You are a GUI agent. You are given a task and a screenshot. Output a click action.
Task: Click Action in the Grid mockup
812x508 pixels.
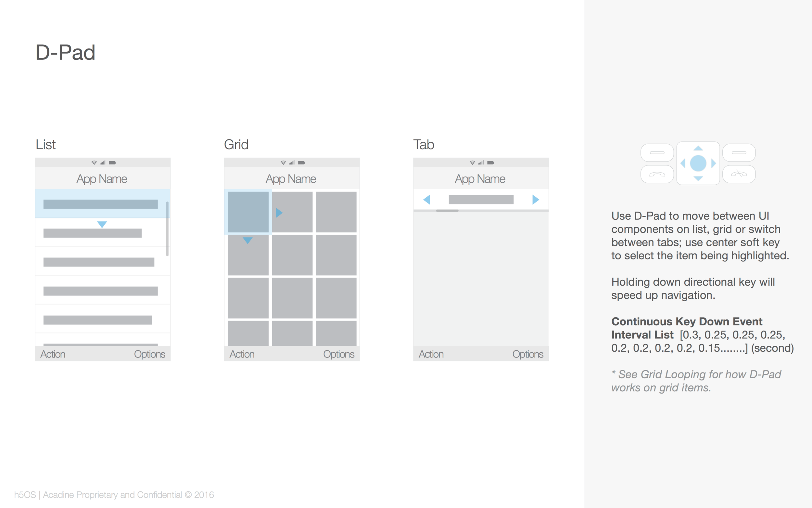coord(242,354)
